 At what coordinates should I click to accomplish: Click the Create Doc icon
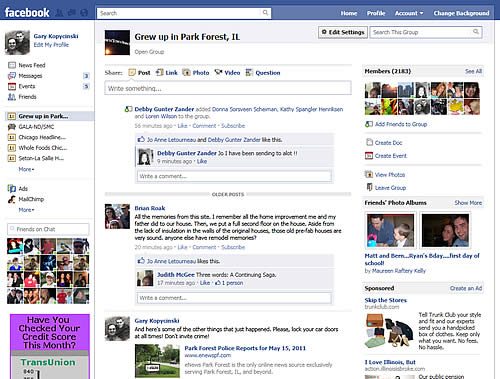369,142
